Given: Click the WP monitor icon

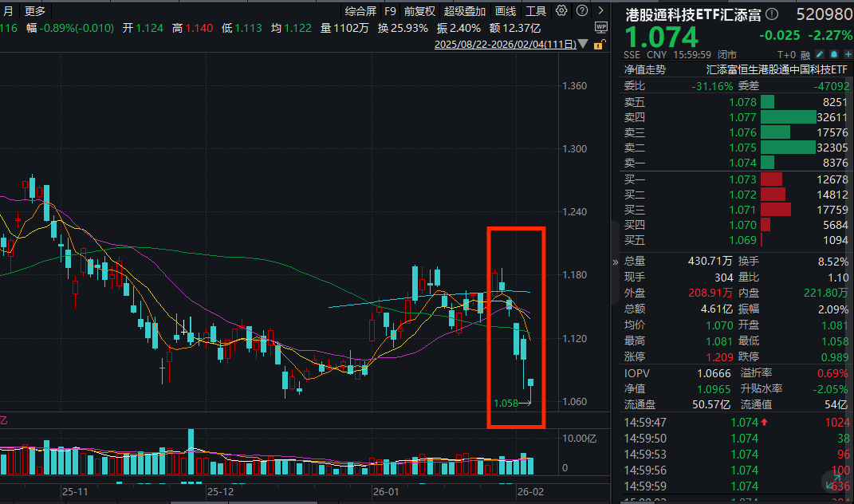Looking at the screenshot, I should (x=600, y=26).
